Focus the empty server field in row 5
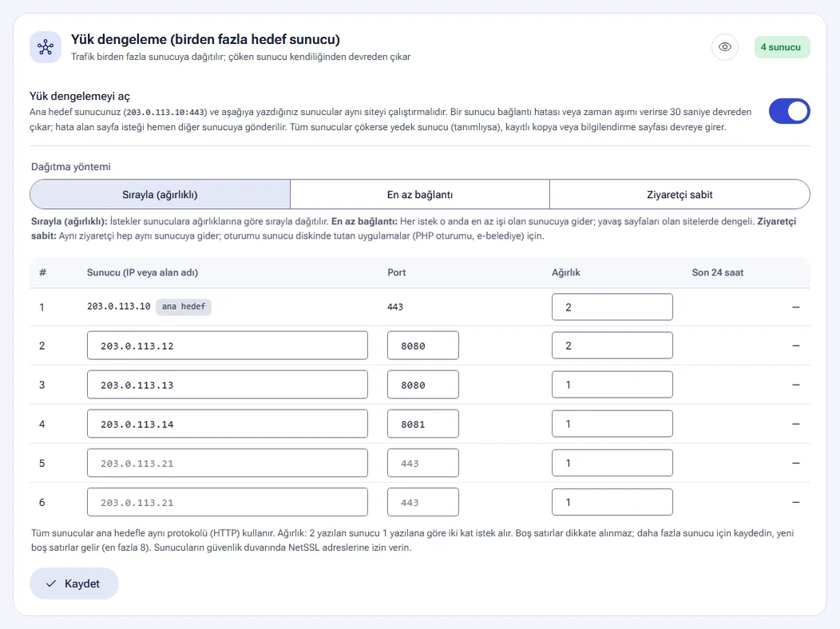This screenshot has width=840, height=629. 227,463
